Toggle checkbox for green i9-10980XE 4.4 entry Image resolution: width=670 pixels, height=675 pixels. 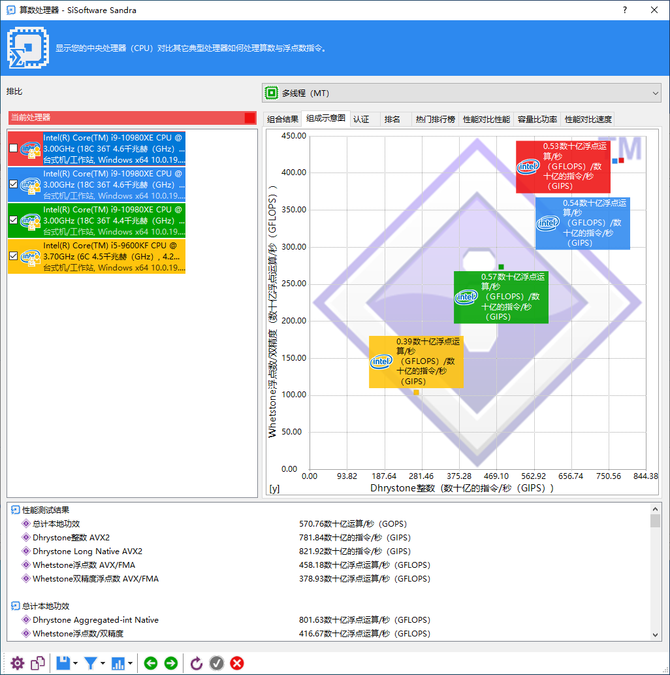[x=13, y=220]
